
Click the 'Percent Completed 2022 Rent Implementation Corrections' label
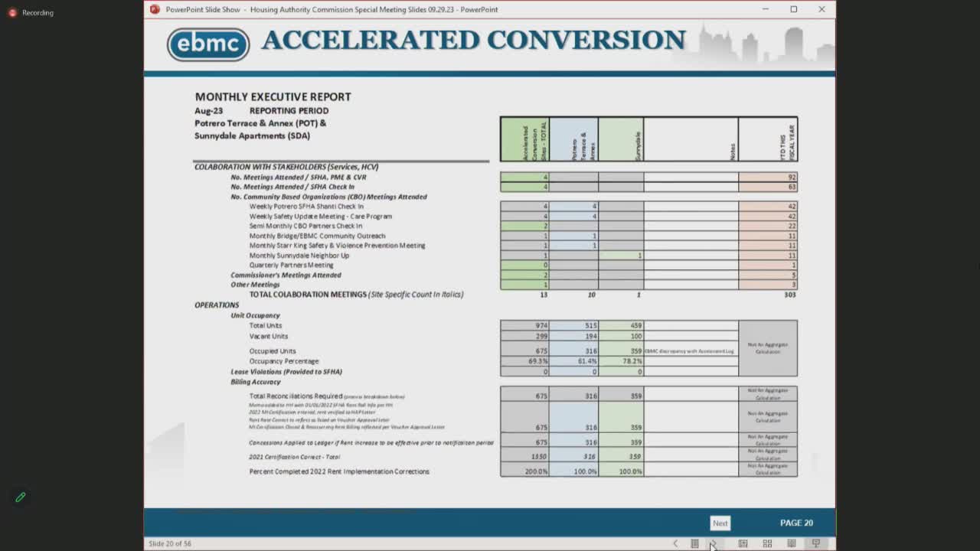pyautogui.click(x=339, y=471)
